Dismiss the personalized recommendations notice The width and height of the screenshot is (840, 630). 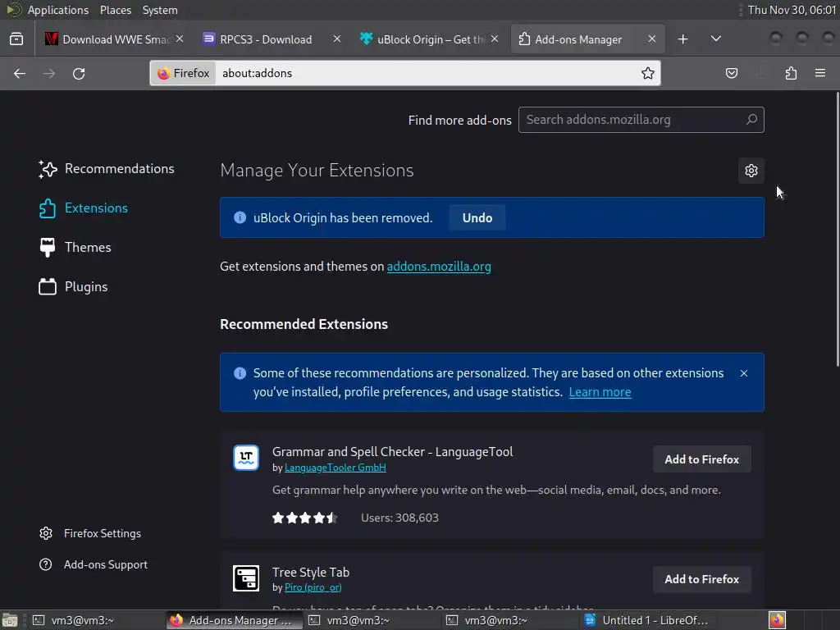tap(743, 373)
